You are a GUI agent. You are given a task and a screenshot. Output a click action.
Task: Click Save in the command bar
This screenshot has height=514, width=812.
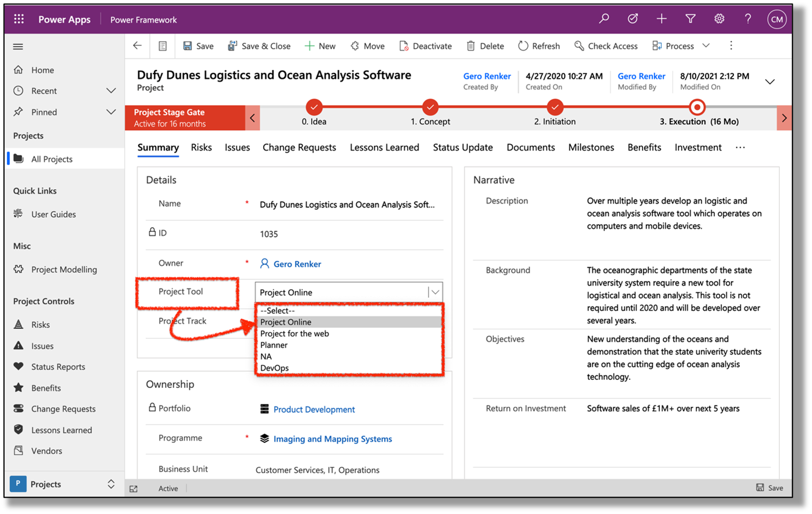click(198, 46)
